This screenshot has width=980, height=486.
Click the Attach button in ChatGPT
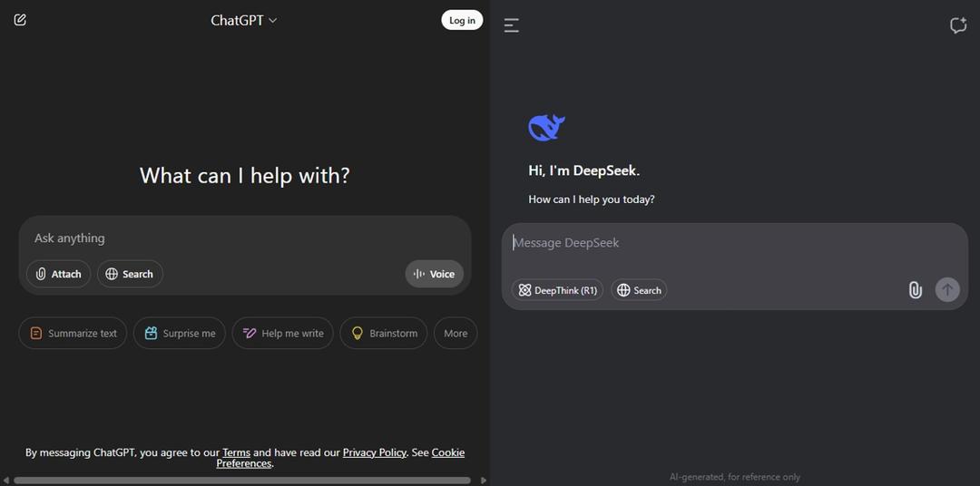pos(58,274)
